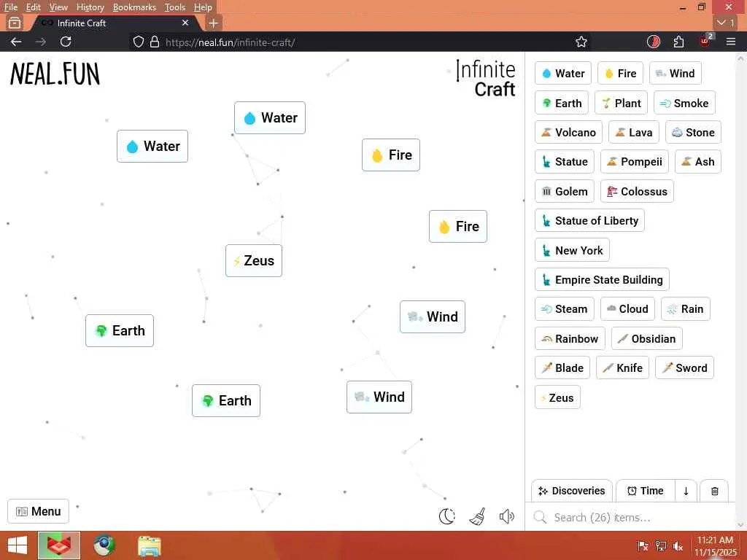Viewport: 747px width, 560px height.
Task: Choose the Rainbow element
Action: pyautogui.click(x=570, y=338)
